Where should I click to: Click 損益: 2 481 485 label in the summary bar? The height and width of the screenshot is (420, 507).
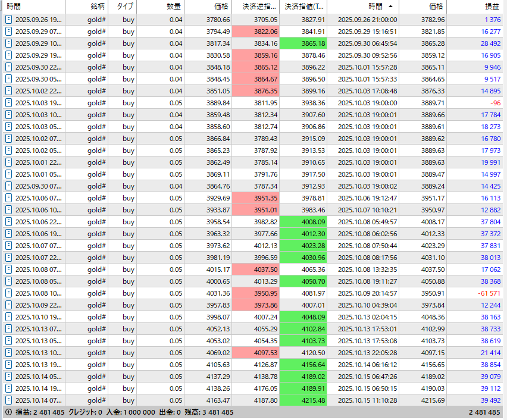(x=40, y=412)
